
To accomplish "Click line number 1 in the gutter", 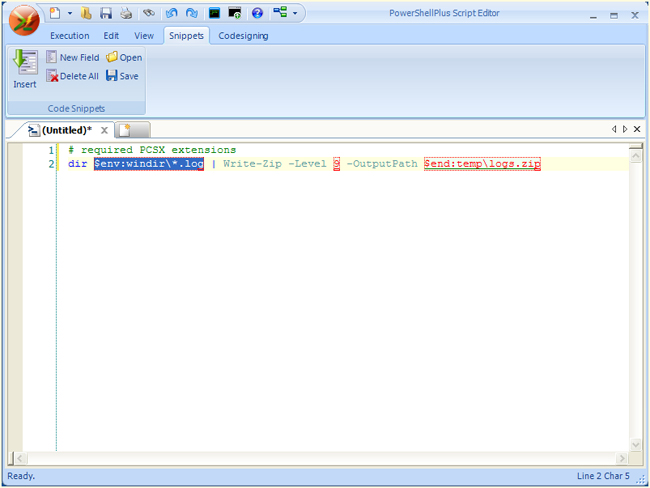I will (51, 150).
